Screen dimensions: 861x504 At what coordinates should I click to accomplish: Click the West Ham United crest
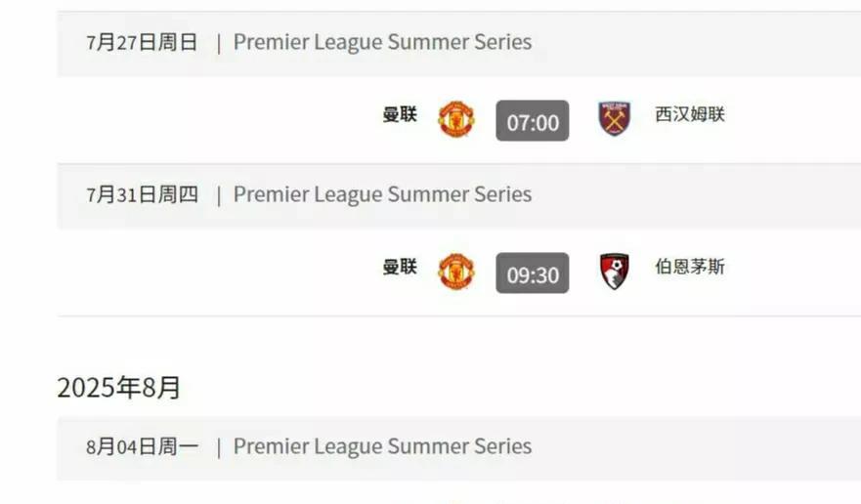614,119
